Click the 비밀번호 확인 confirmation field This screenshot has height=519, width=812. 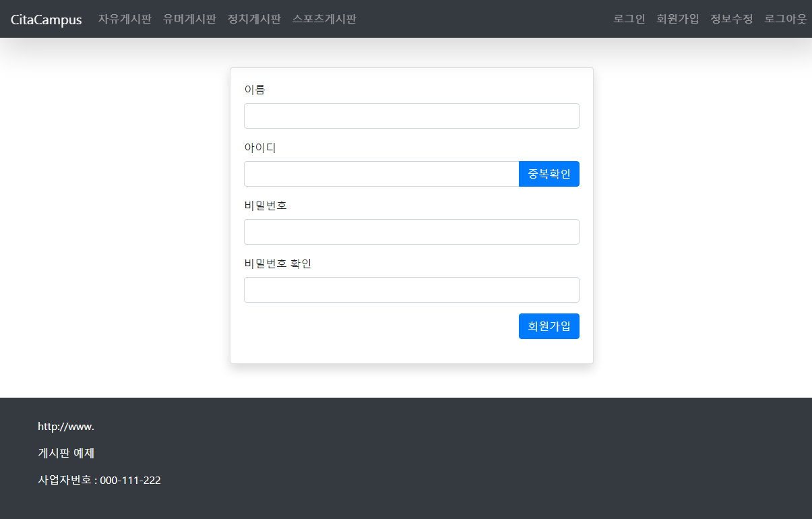411,289
